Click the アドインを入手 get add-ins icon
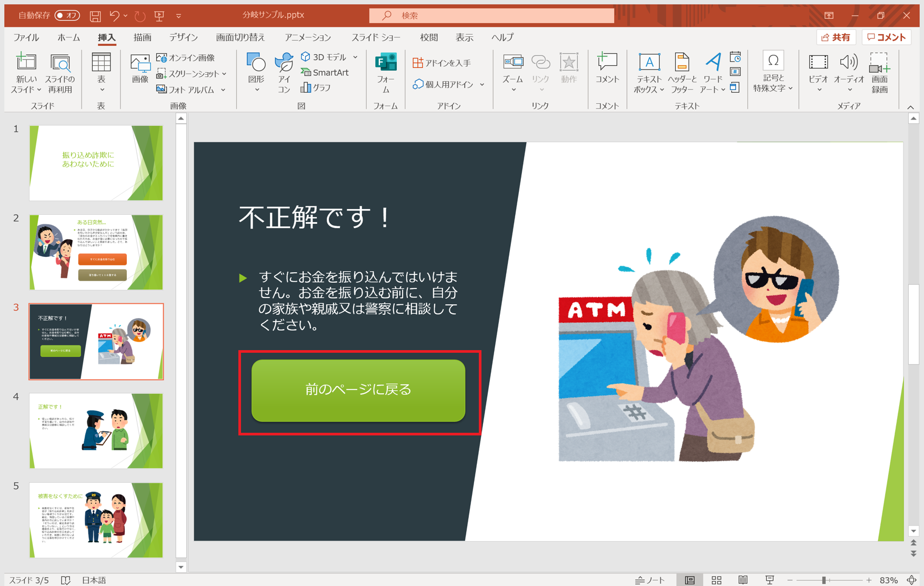Viewport: 924px width, 586px height. tap(442, 63)
